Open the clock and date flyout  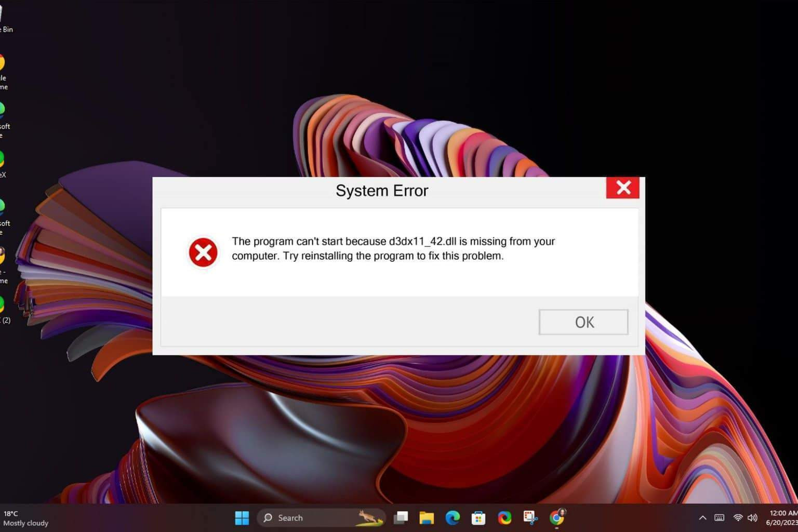point(781,517)
